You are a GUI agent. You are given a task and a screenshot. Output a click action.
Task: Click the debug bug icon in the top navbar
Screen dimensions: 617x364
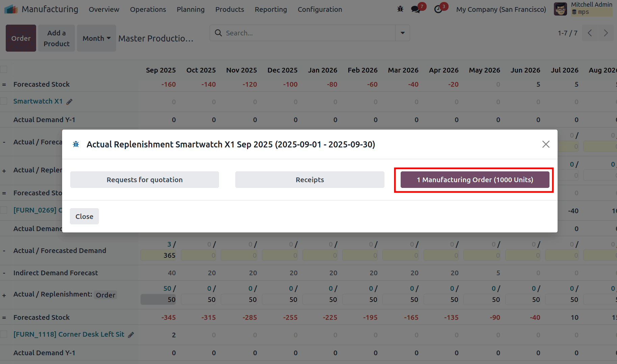[400, 9]
